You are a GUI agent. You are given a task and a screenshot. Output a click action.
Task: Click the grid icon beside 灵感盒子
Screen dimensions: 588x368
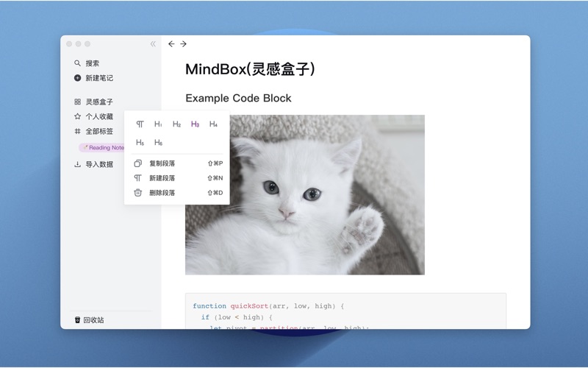77,102
